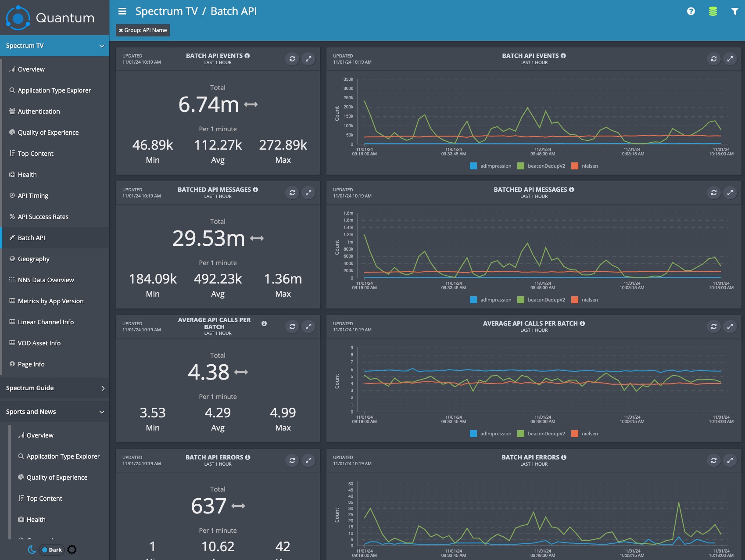Viewport: 745px width, 560px height.
Task: Open Overview under Spectrum TV
Action: (55, 69)
